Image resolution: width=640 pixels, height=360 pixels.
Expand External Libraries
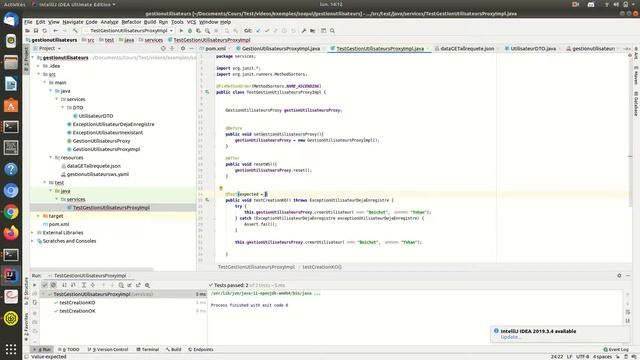(x=33, y=233)
